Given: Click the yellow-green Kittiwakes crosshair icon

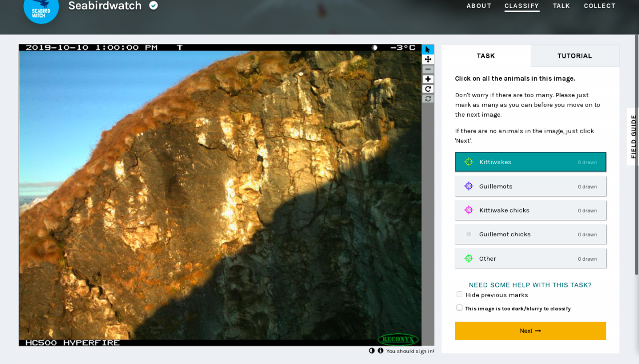Looking at the screenshot, I should (469, 162).
